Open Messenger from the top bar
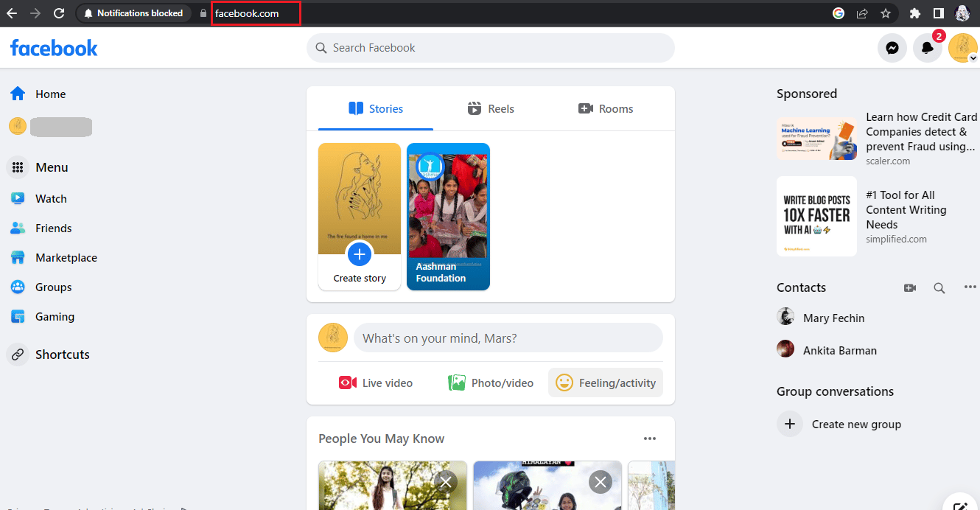Screen dimensions: 980x510 (892, 48)
